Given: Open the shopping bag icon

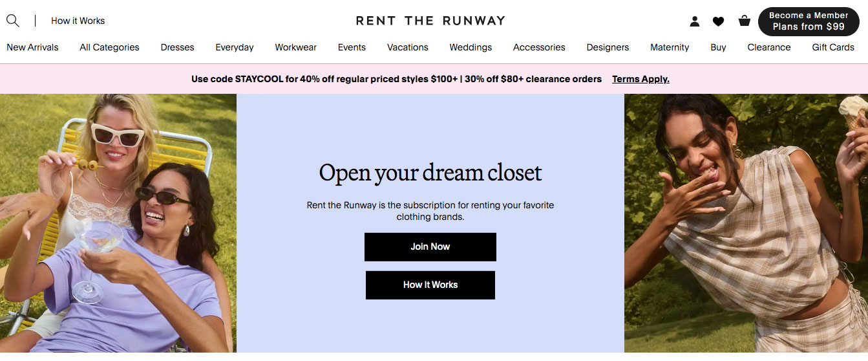Looking at the screenshot, I should 745,21.
